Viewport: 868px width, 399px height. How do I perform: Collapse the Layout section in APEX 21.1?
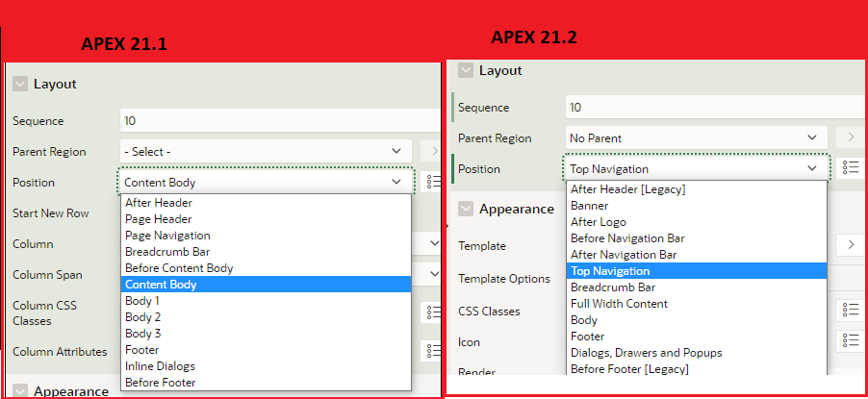[20, 84]
